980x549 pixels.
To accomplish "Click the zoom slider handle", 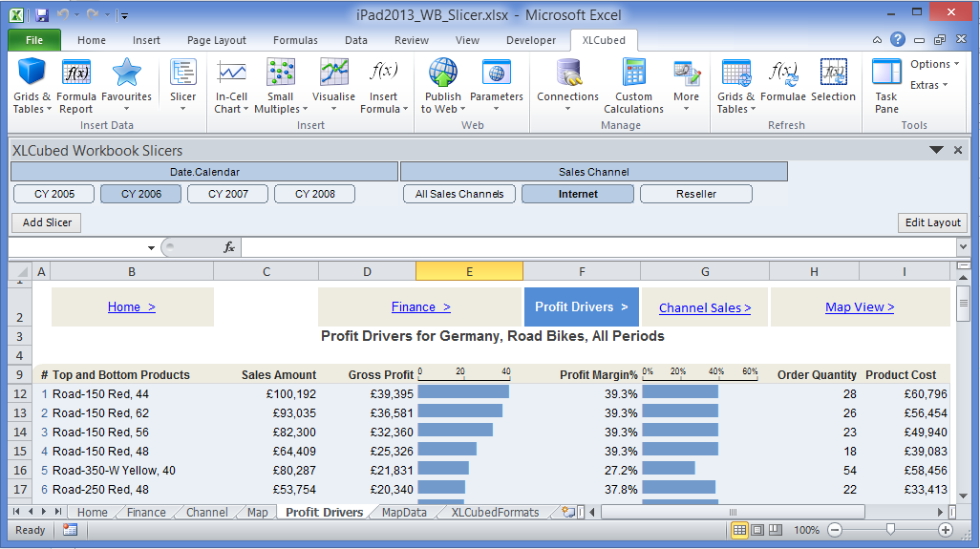I will tap(890, 530).
